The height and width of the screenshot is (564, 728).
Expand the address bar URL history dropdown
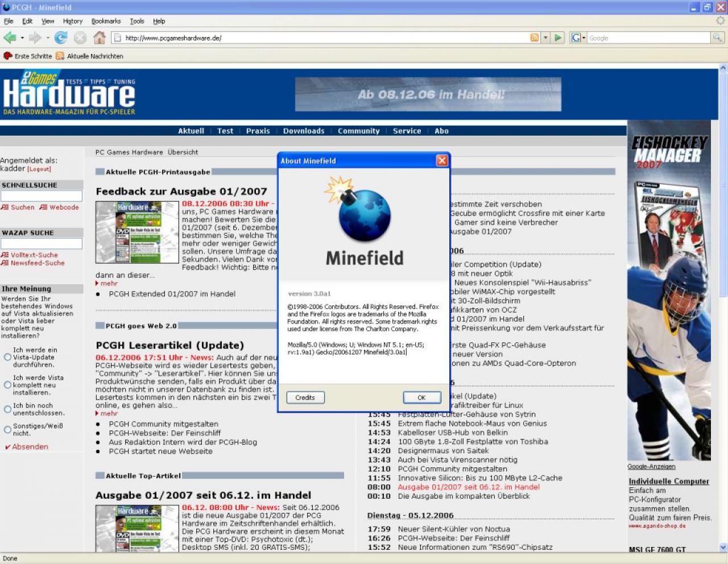545,38
